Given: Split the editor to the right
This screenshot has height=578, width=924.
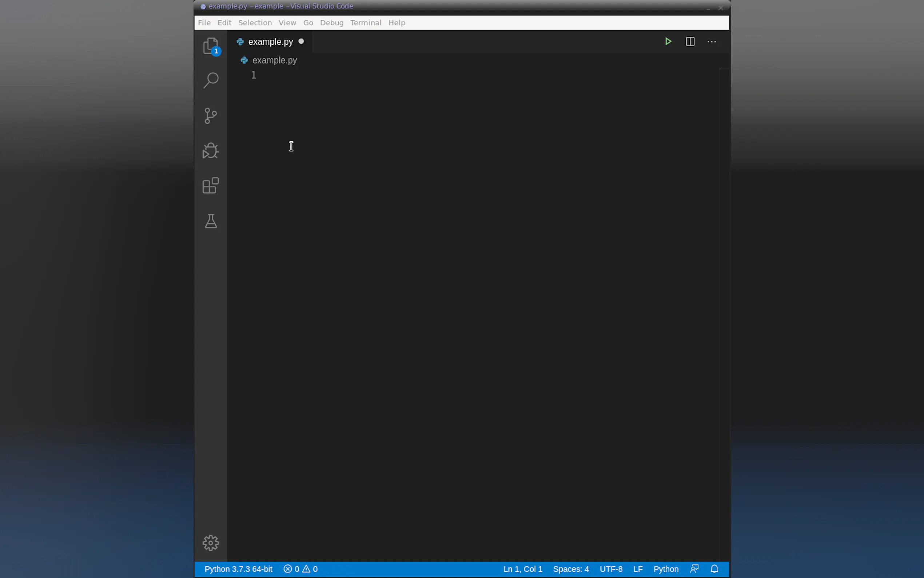Looking at the screenshot, I should [x=690, y=41].
